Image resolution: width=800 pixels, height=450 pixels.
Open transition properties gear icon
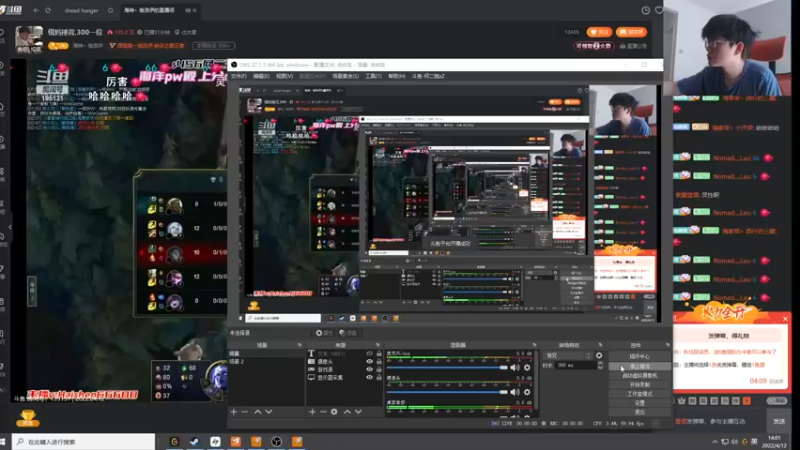tap(599, 356)
